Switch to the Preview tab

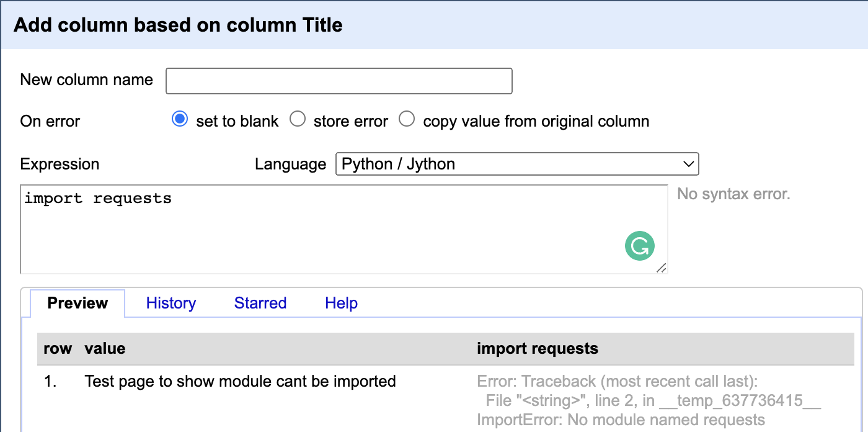77,304
